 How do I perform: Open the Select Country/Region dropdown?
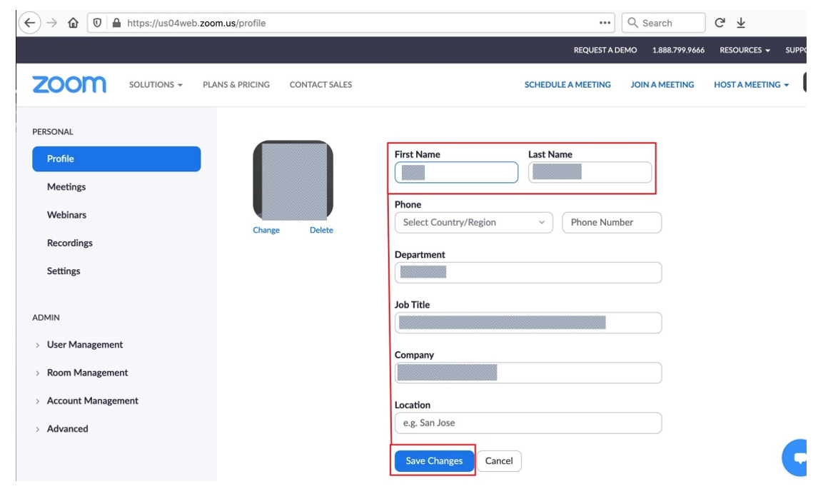(473, 223)
